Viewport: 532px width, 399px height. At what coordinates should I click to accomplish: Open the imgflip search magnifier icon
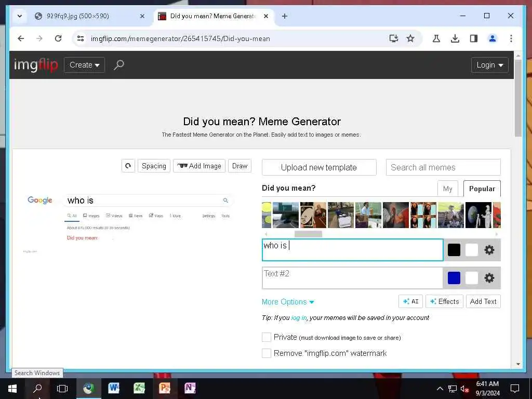click(x=119, y=65)
